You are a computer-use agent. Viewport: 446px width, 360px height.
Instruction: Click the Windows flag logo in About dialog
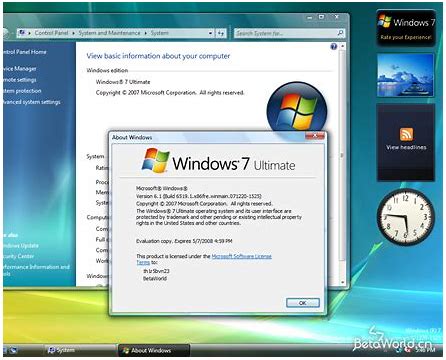155,160
